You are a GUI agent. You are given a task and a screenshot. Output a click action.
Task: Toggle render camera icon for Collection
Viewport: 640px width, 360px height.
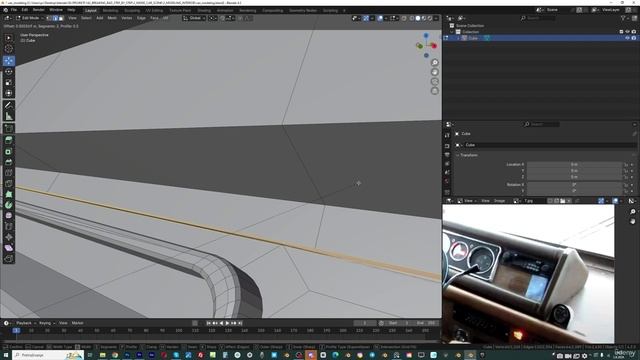click(633, 32)
